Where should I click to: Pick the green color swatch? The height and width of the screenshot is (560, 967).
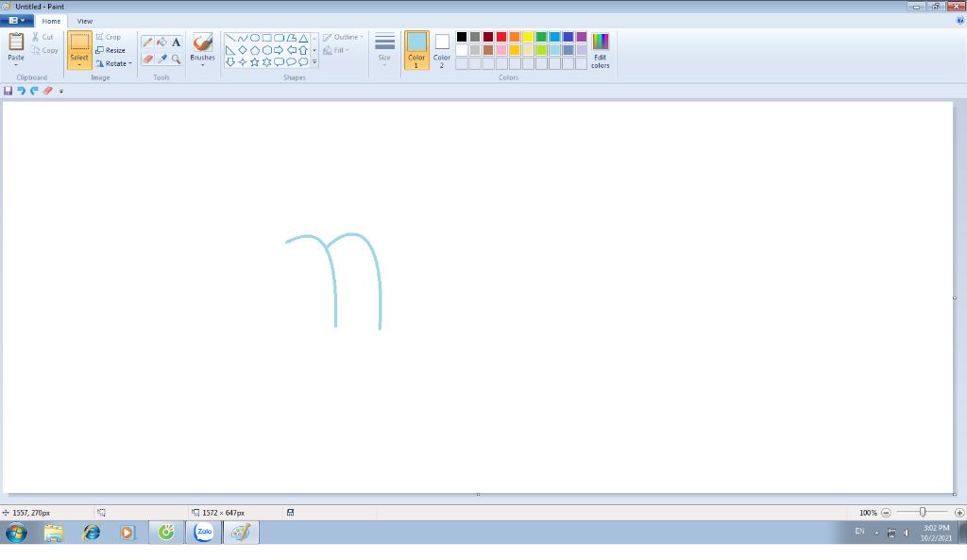541,37
